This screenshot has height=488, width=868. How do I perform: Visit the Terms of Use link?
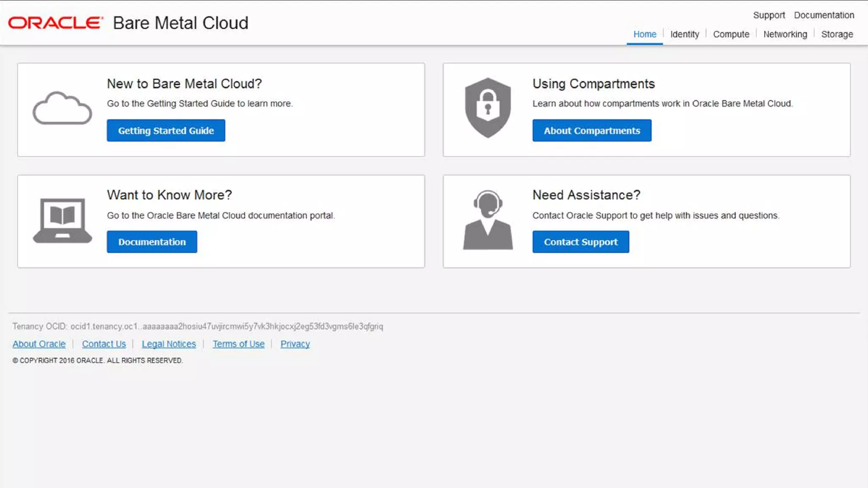pyautogui.click(x=238, y=344)
